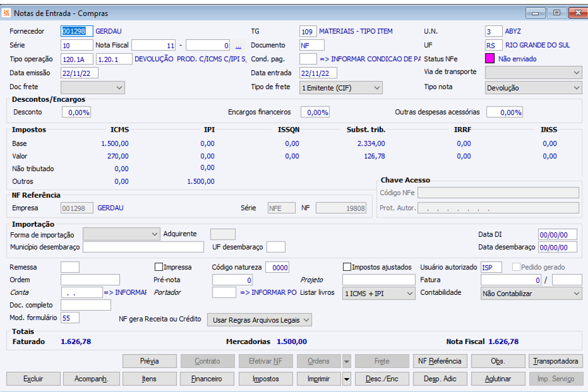The width and height of the screenshot is (588, 392).
Task: Click the Itens button
Action: (149, 379)
